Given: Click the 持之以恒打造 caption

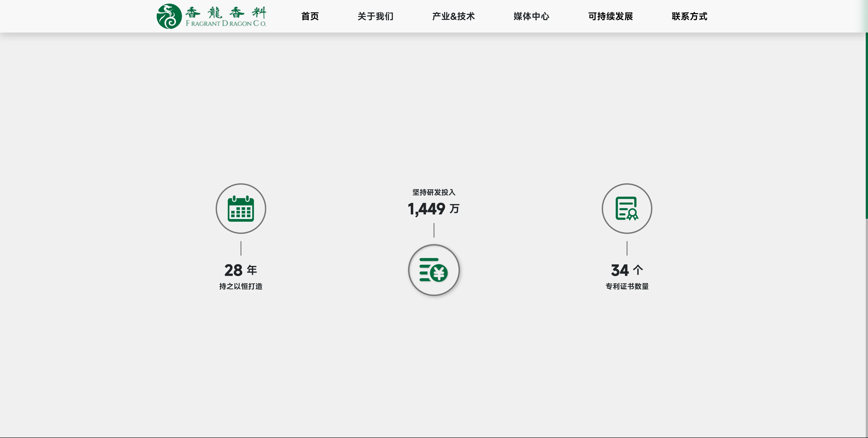Looking at the screenshot, I should pyautogui.click(x=241, y=286).
